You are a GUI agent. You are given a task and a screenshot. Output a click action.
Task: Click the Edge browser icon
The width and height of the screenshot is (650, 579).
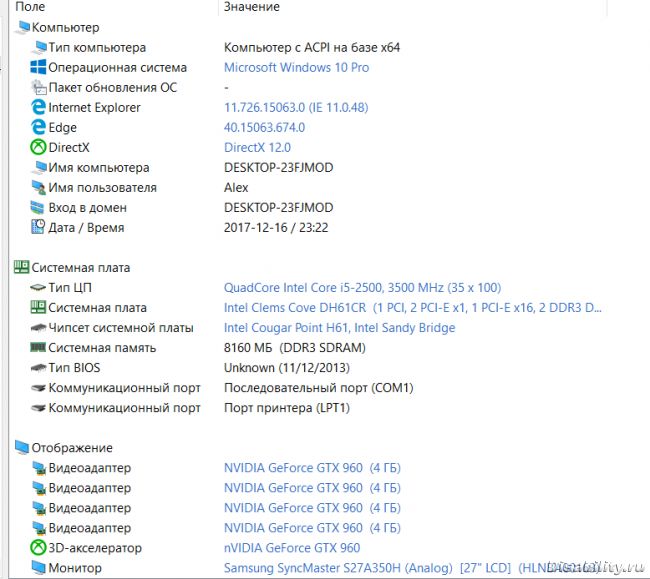coord(39,128)
